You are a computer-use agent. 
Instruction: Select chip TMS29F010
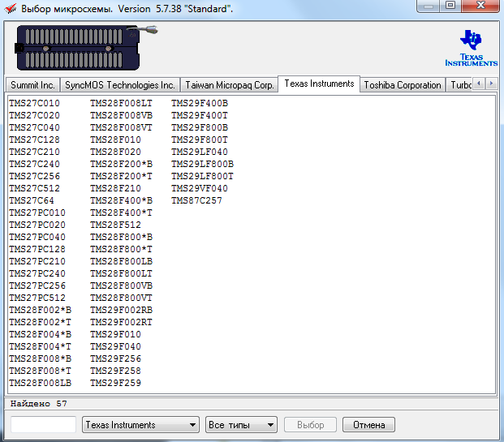click(115, 334)
